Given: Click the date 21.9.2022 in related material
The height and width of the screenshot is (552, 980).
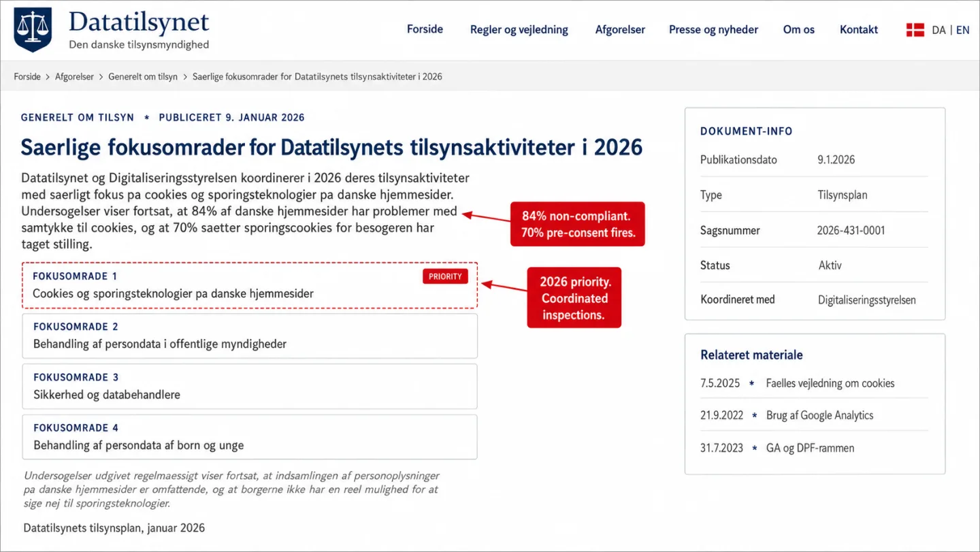Looking at the screenshot, I should click(x=721, y=415).
